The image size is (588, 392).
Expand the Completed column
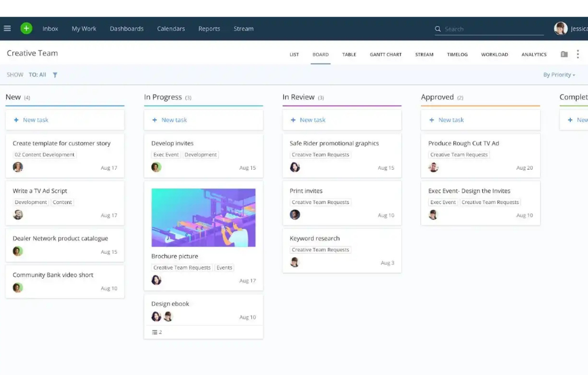point(573,97)
